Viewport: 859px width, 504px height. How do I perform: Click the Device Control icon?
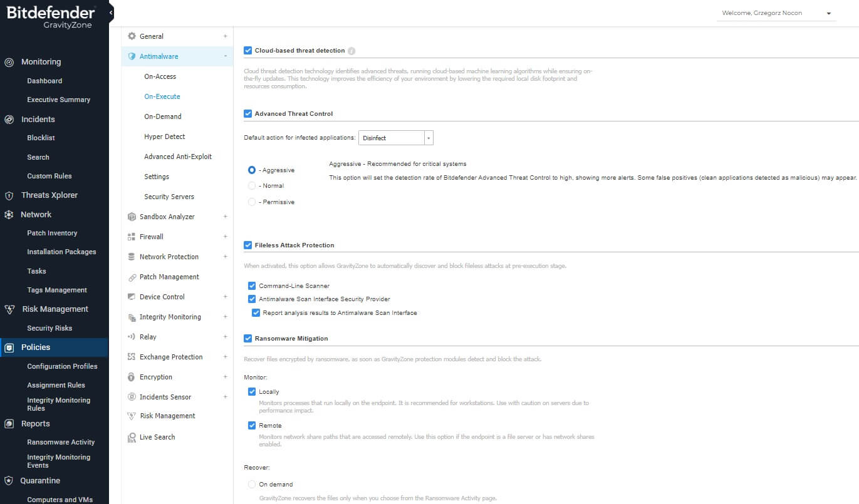coord(130,297)
